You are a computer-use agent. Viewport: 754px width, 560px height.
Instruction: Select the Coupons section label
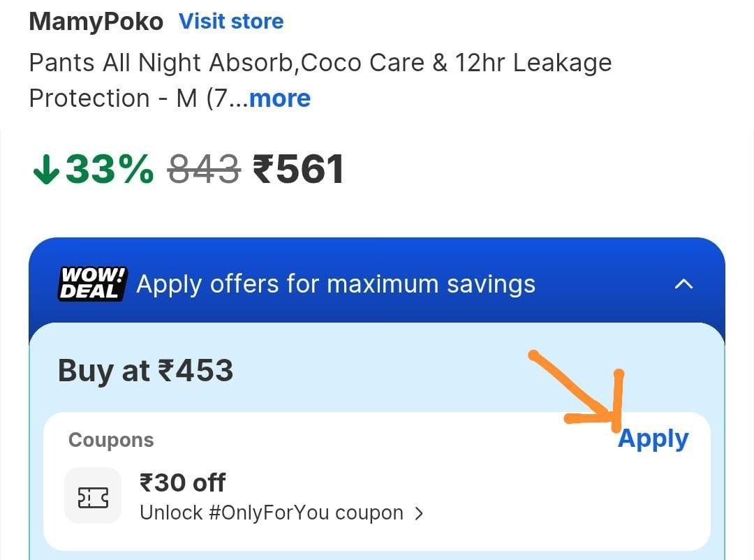[x=111, y=440]
